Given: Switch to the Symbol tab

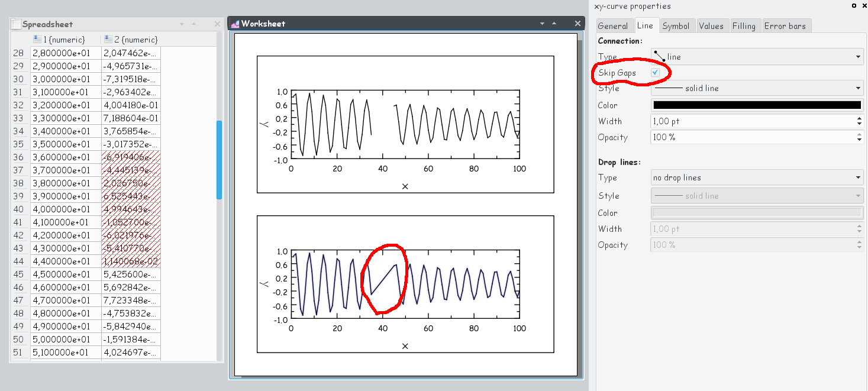Looking at the screenshot, I should click(676, 26).
